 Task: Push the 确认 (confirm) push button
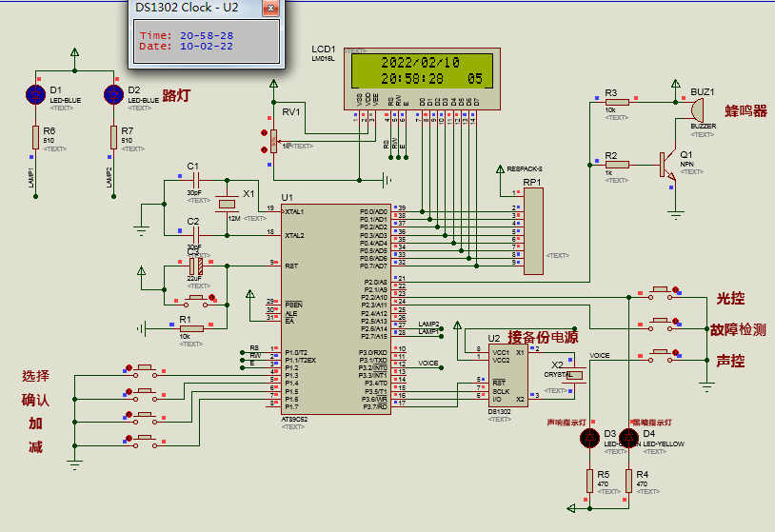pyautogui.click(x=146, y=395)
